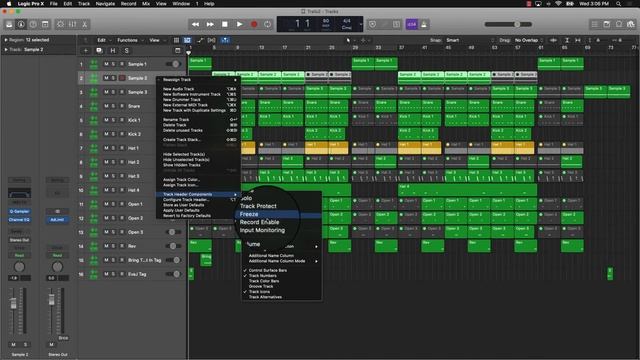Open the Media Browsers button at top right
This screenshot has width=640, height=360.
631,24
